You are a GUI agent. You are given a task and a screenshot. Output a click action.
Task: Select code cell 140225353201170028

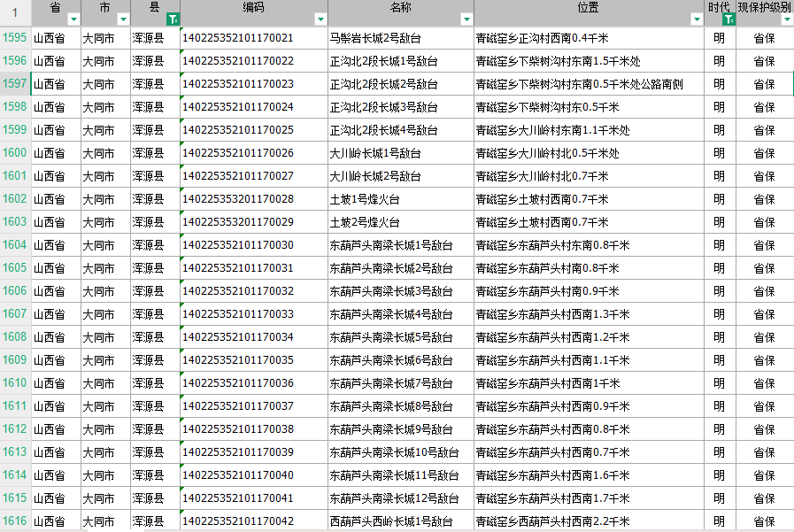254,199
